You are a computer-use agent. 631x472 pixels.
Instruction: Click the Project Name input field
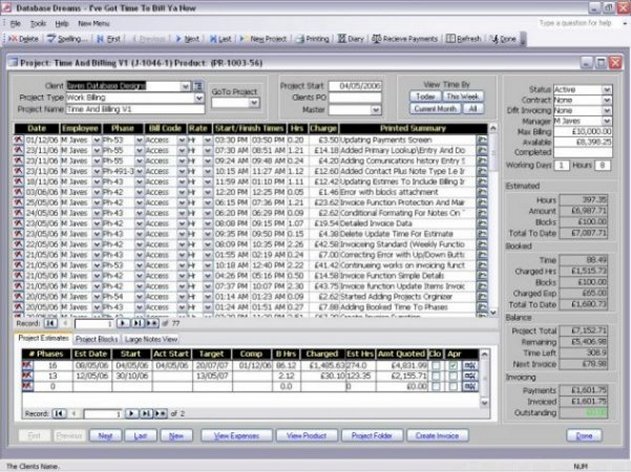[x=135, y=109]
